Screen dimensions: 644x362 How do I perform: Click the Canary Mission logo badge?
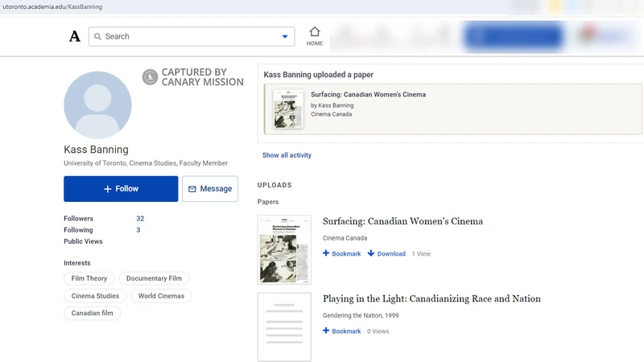pyautogui.click(x=150, y=77)
